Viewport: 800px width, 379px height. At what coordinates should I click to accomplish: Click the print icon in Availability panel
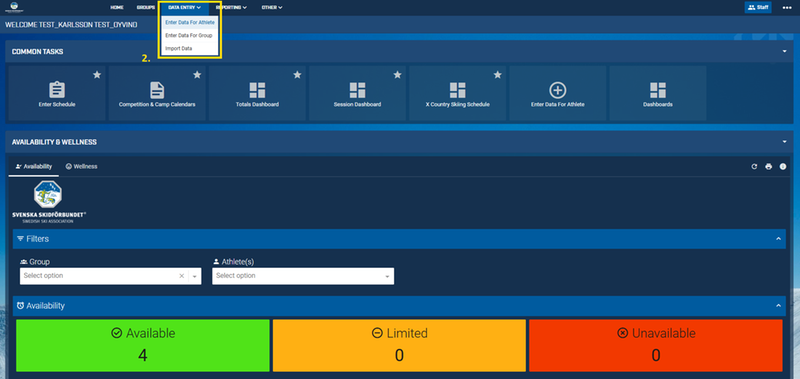coord(768,167)
